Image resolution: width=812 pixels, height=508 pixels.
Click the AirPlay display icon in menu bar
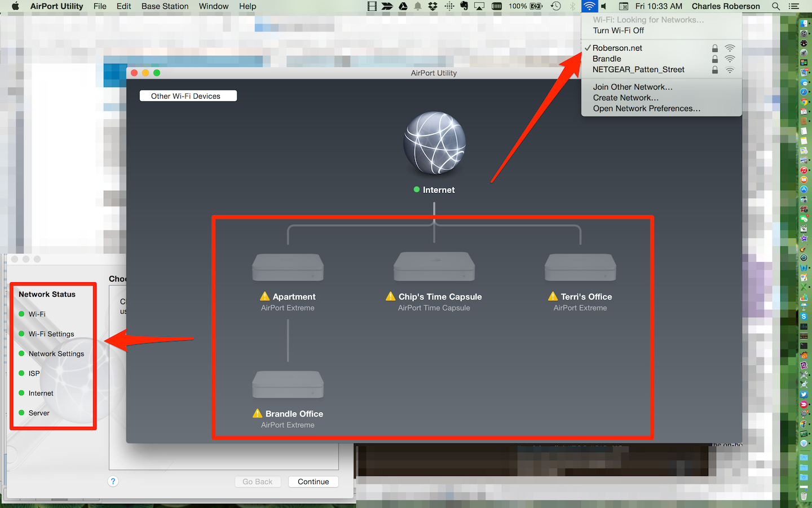(x=479, y=6)
